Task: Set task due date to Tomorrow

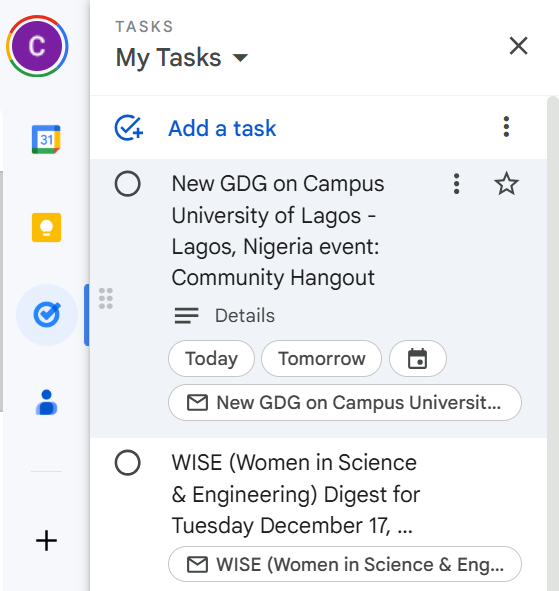Action: 322,358
